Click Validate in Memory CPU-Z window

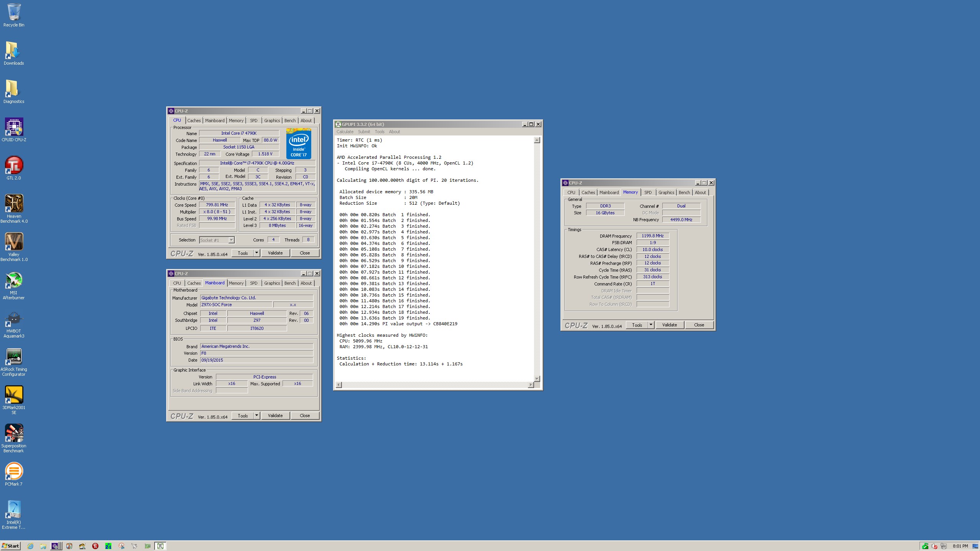pyautogui.click(x=670, y=325)
